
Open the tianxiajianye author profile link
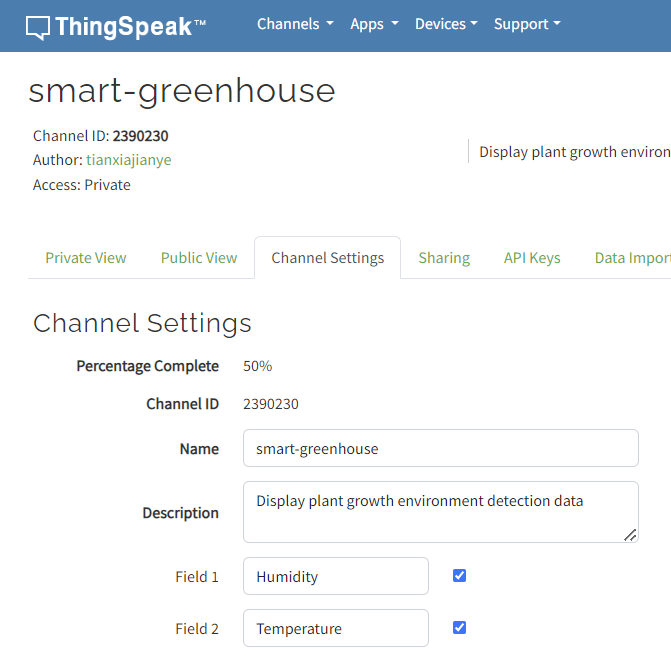(x=129, y=160)
